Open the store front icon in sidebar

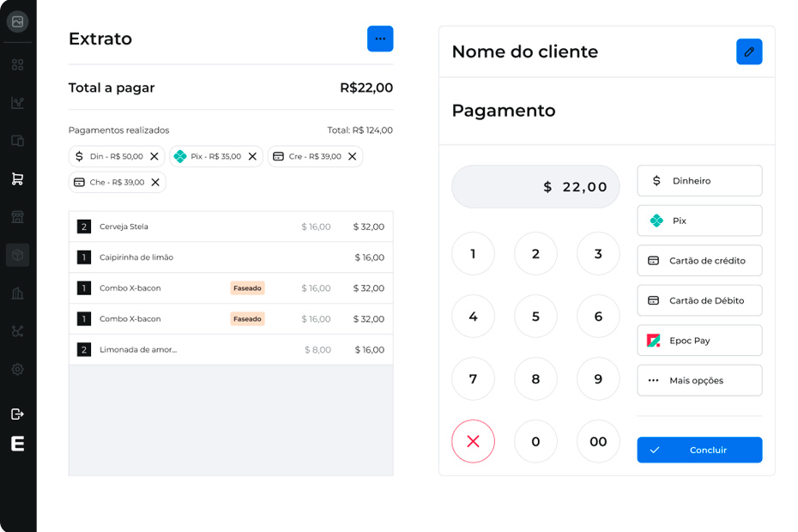(x=17, y=217)
